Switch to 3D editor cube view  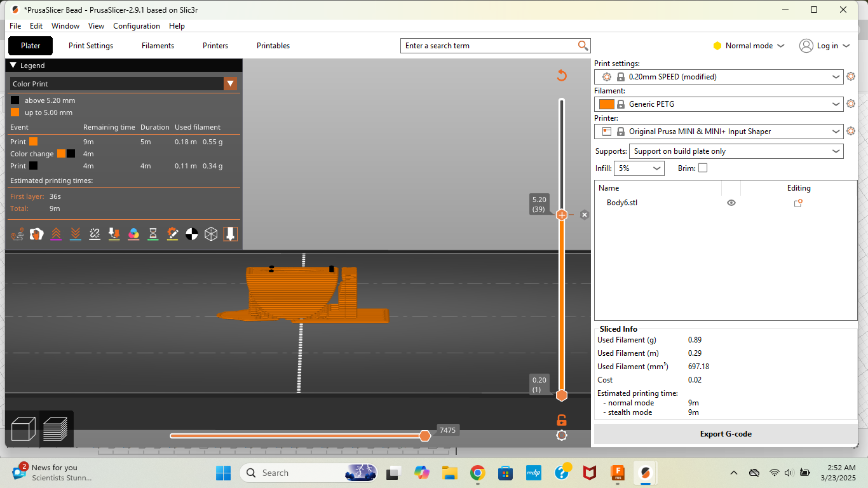click(24, 429)
